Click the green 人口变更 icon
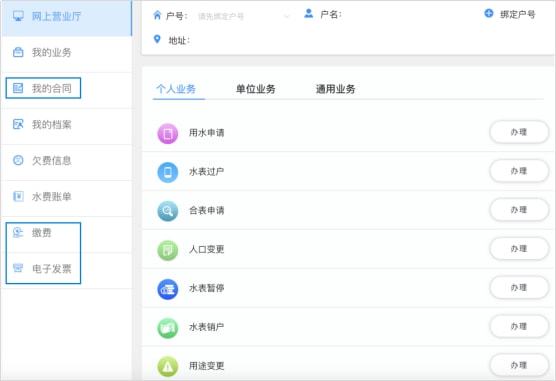 click(167, 250)
